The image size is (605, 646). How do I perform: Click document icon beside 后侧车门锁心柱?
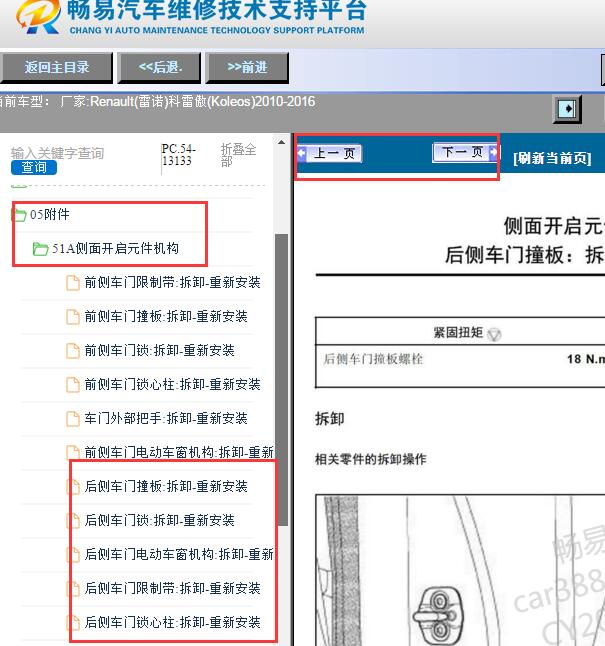[73, 623]
